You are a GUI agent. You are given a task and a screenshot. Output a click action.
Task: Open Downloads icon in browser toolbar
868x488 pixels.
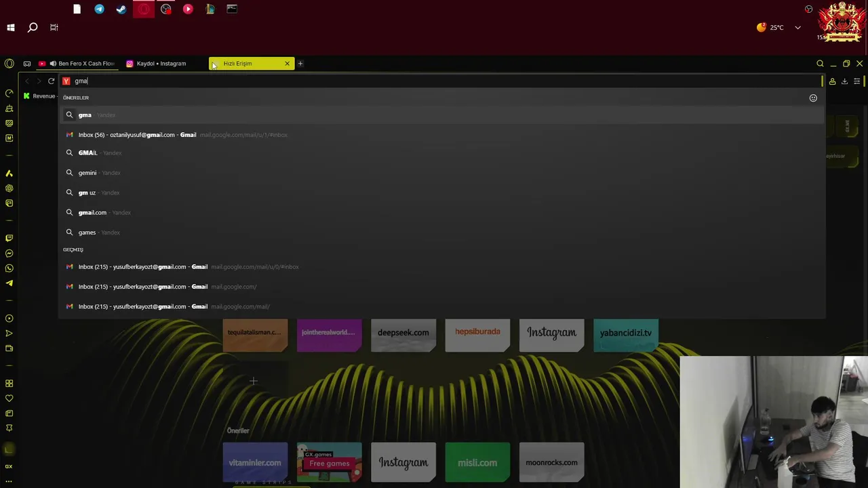click(x=844, y=81)
